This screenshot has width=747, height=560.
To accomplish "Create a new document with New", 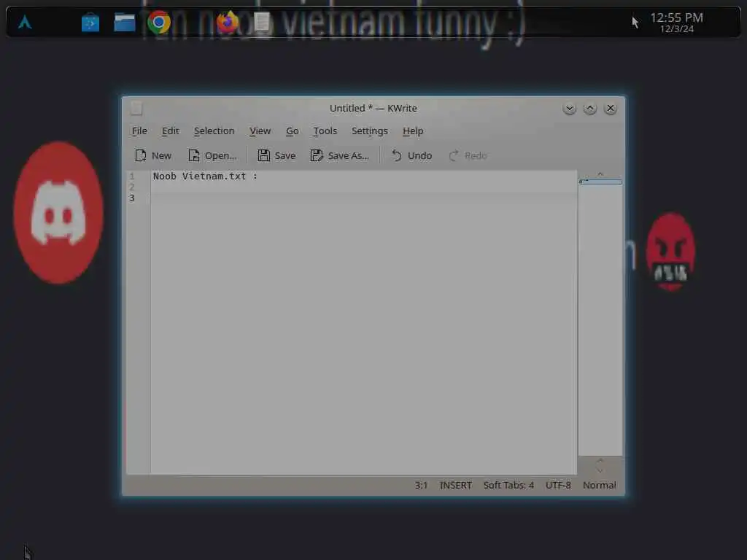I will (153, 155).
